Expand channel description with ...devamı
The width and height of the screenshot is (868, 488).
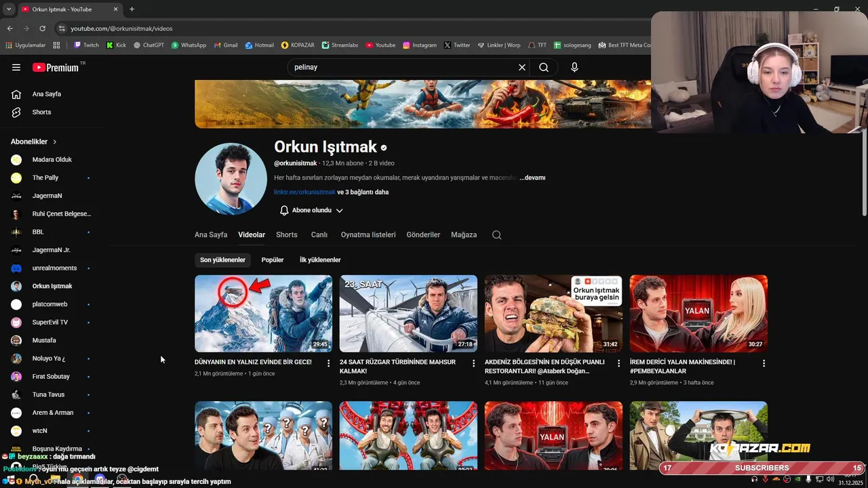coord(532,178)
